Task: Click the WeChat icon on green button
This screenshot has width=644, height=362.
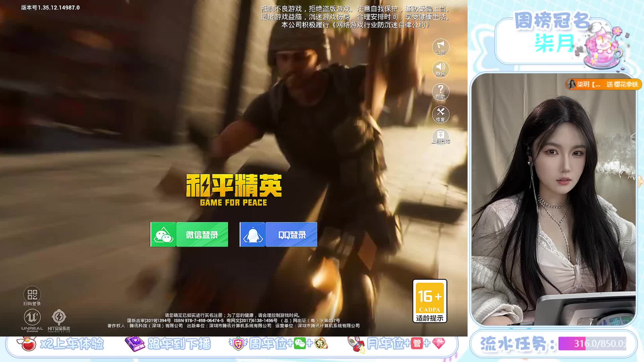Action: coord(163,235)
